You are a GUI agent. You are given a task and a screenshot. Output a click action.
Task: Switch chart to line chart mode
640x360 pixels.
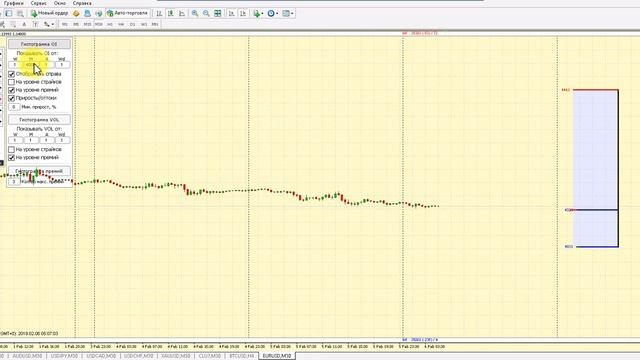coord(182,13)
